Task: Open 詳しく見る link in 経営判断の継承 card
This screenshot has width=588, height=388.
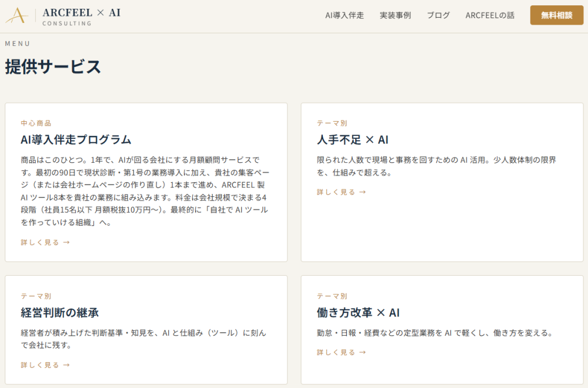Action: 45,365
